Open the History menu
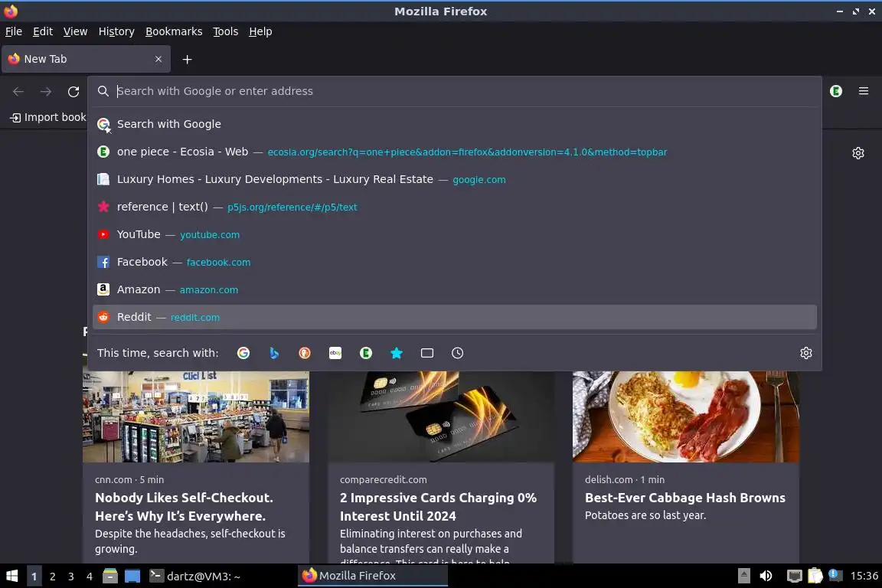 pyautogui.click(x=116, y=31)
